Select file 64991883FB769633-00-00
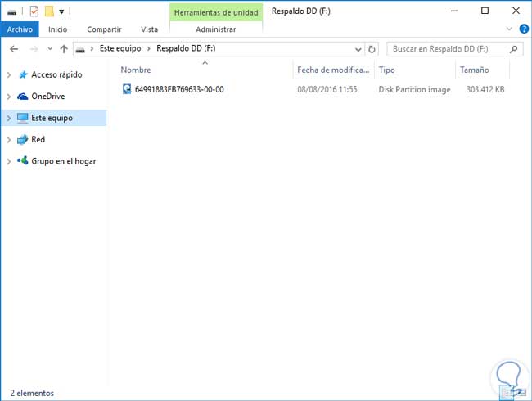This screenshot has height=401, width=532. [179, 89]
